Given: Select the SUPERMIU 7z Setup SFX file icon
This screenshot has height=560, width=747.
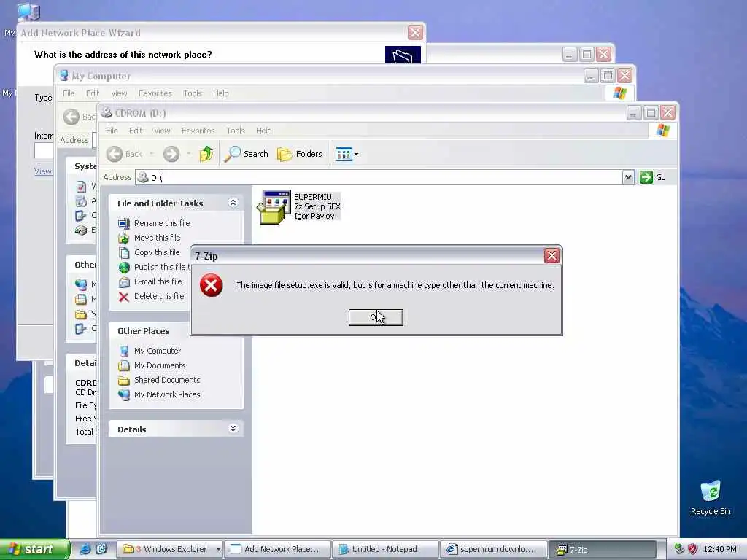Looking at the screenshot, I should pyautogui.click(x=274, y=206).
